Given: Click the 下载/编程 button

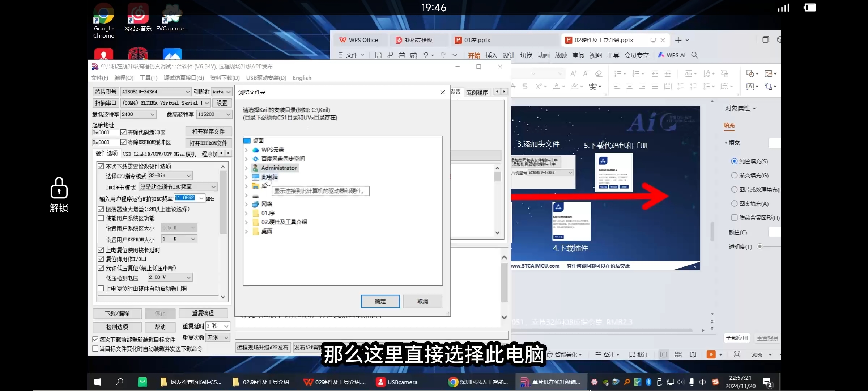Looking at the screenshot, I should [117, 314].
